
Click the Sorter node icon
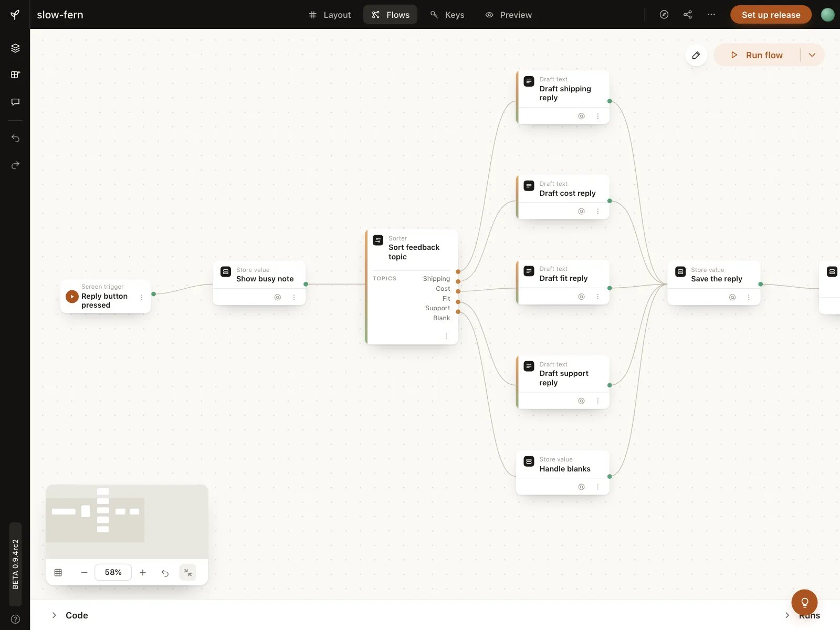coord(378,240)
